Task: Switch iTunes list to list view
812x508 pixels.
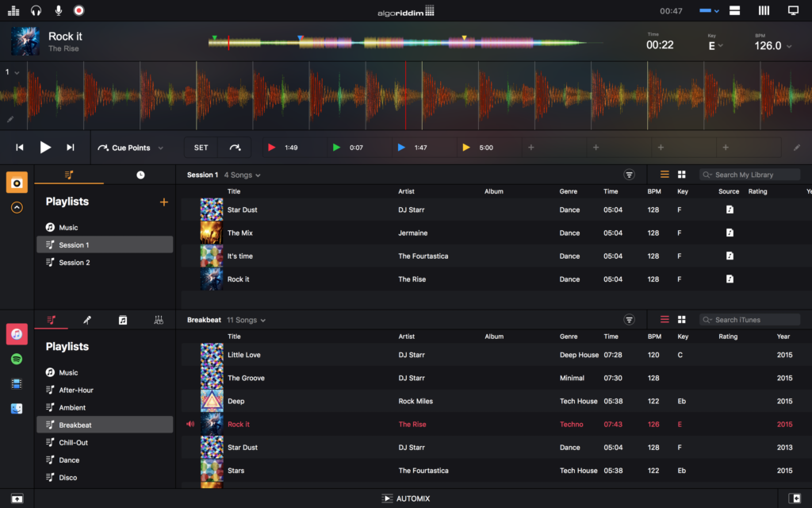Action: click(665, 320)
